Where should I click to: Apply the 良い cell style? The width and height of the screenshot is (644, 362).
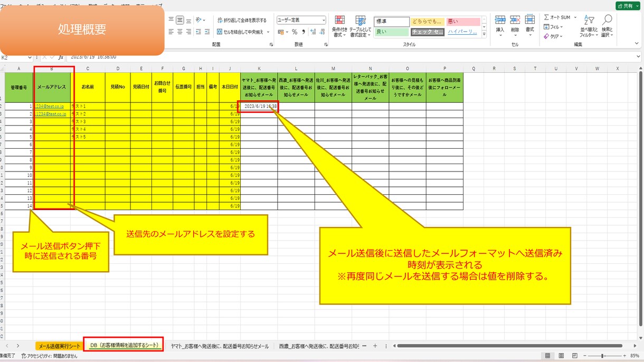pos(392,32)
